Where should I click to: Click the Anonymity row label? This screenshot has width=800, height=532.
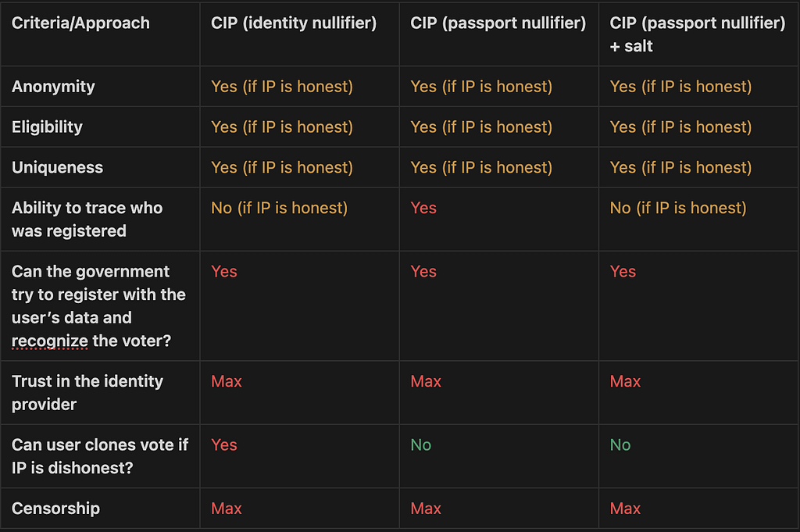tap(53, 87)
